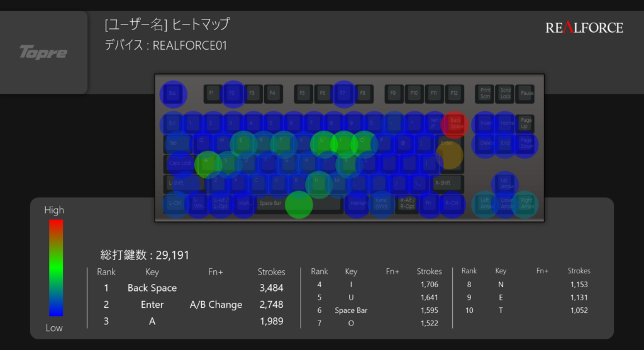Select the L-Ctrl key
The height and width of the screenshot is (350, 644).
pos(175,204)
